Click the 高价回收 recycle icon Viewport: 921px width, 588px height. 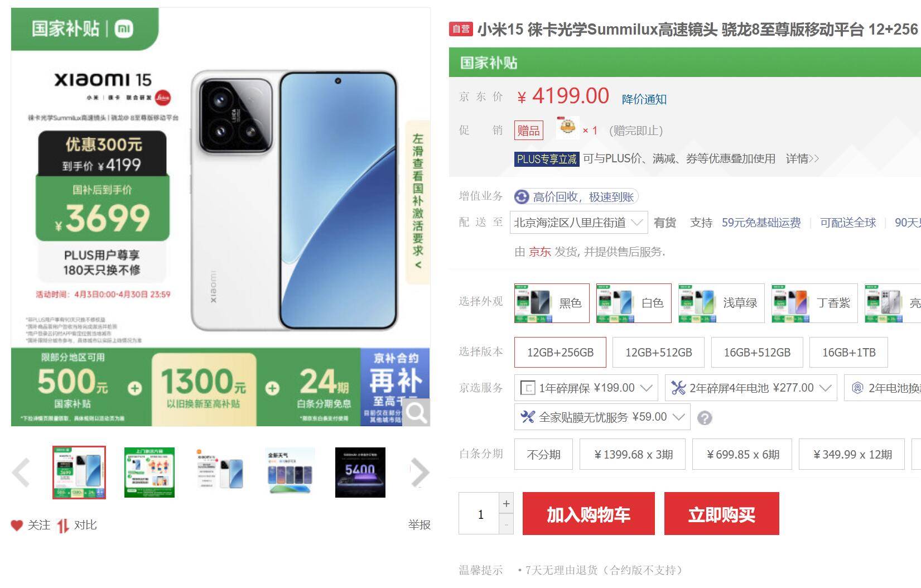pos(522,196)
